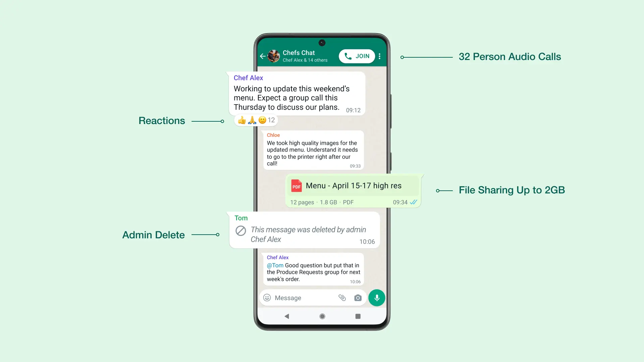
Task: Tap Tom's deleted message notification area
Action: coord(304,230)
